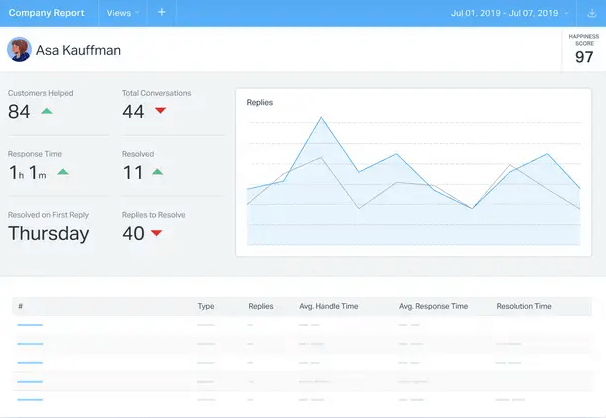Screen dimensions: 606x418
Task: Click the Resolved on First Reply label
Action: click(x=48, y=215)
